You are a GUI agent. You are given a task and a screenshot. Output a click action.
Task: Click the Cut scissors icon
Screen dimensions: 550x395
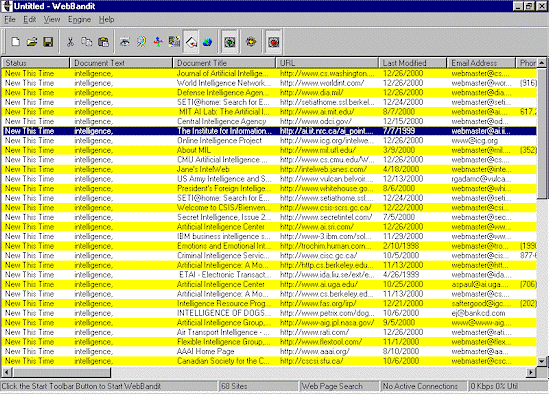[70, 42]
